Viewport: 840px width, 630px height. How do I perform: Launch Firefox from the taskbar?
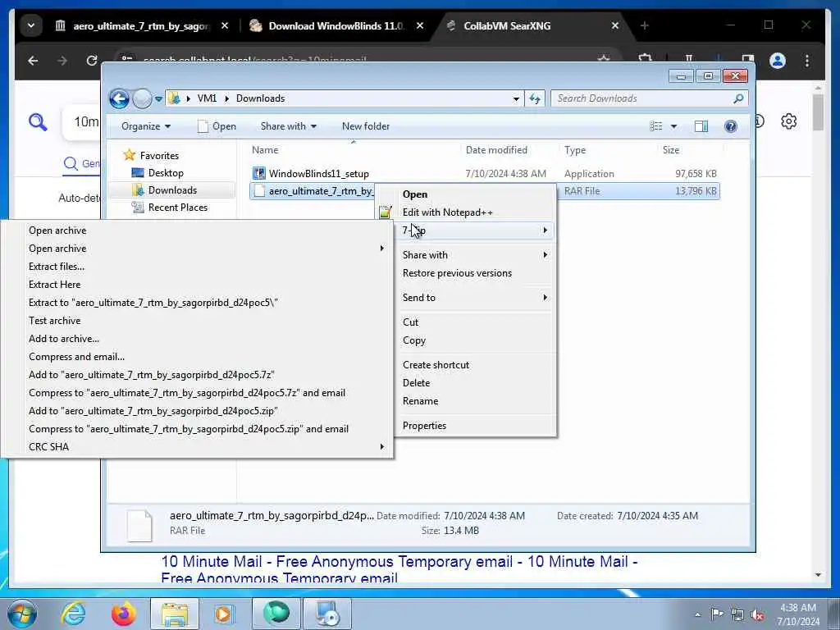coord(124,614)
